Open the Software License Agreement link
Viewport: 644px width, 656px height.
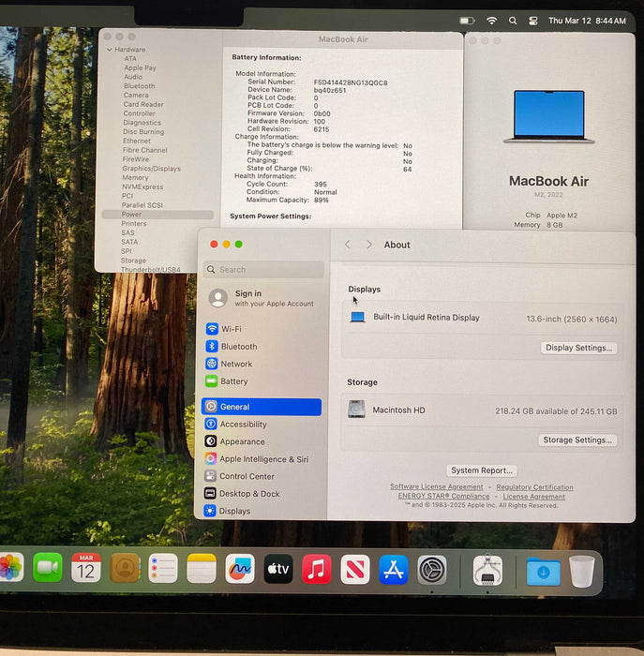click(x=437, y=486)
